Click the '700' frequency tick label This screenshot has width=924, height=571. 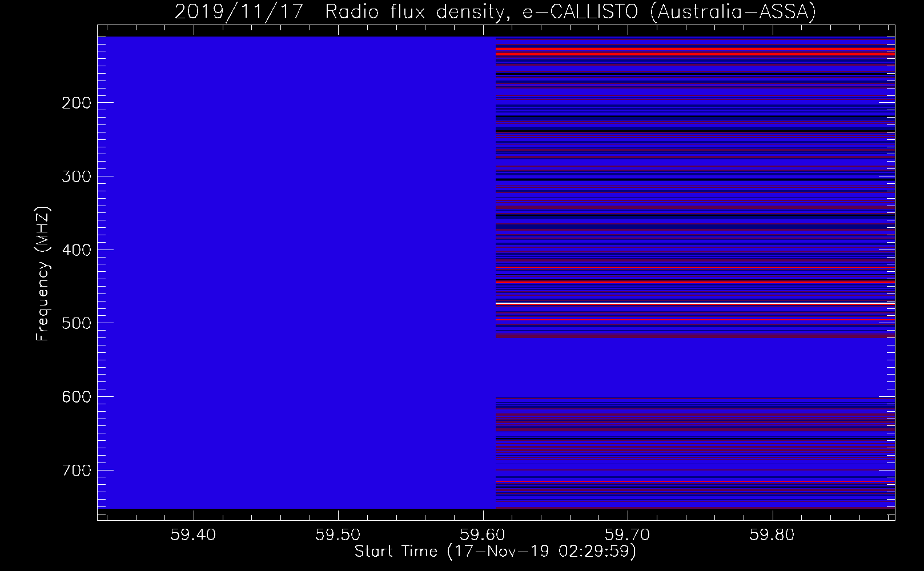pos(76,471)
